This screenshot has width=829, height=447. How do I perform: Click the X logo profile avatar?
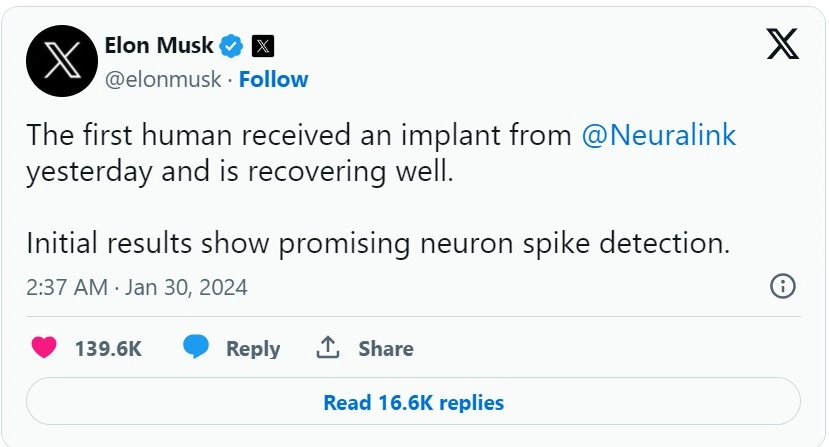(x=61, y=60)
